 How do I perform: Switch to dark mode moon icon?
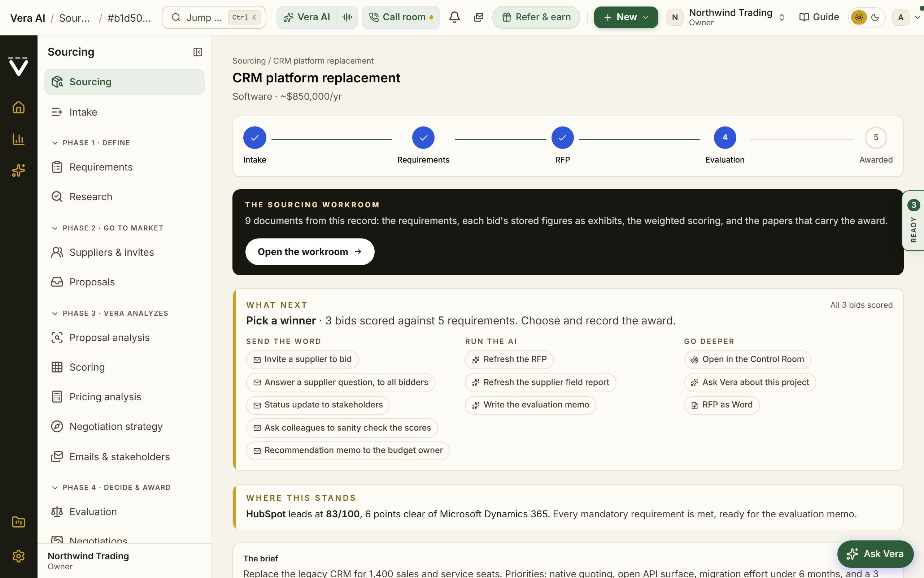875,17
